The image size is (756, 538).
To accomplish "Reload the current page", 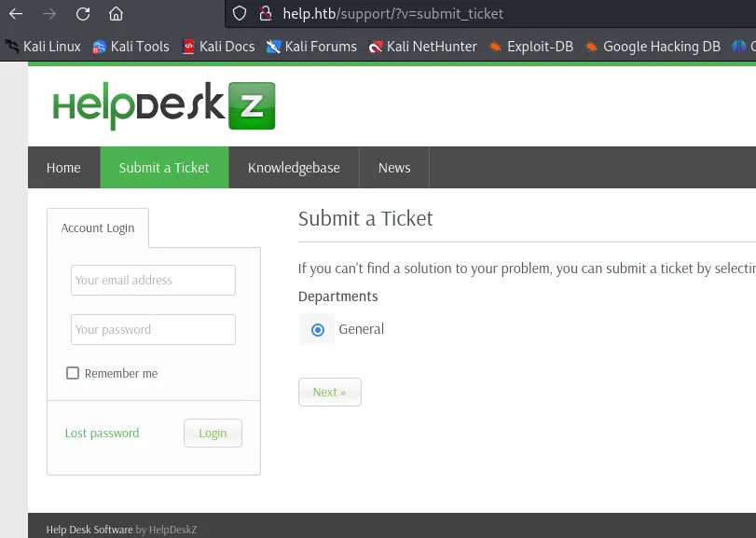I will [x=83, y=13].
